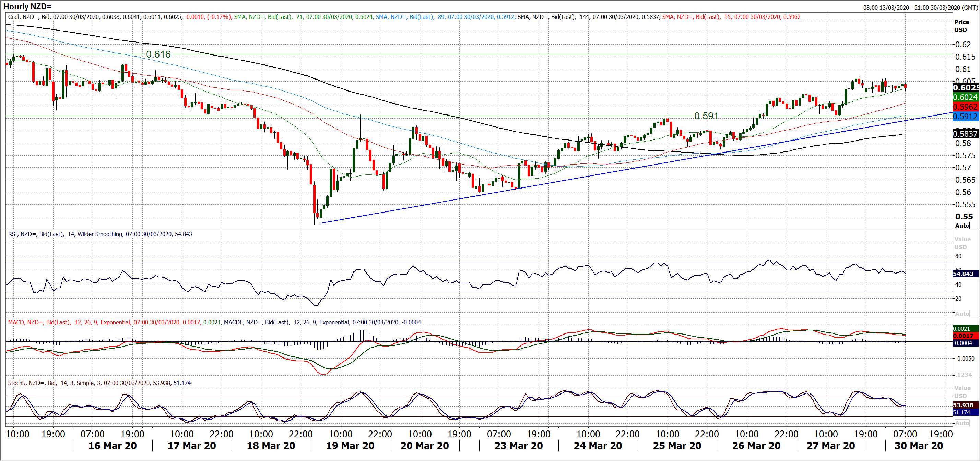Click the 30 Mar 20 date label

pyautogui.click(x=919, y=446)
